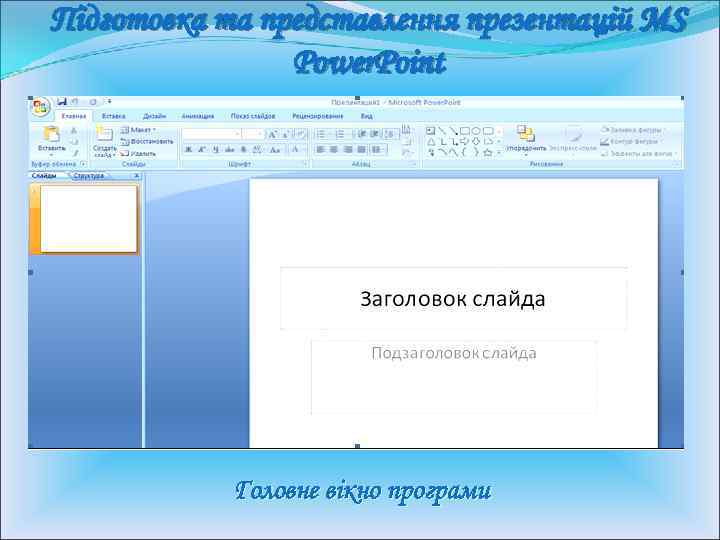Click the Save icon in quick access toolbar

pos(62,102)
